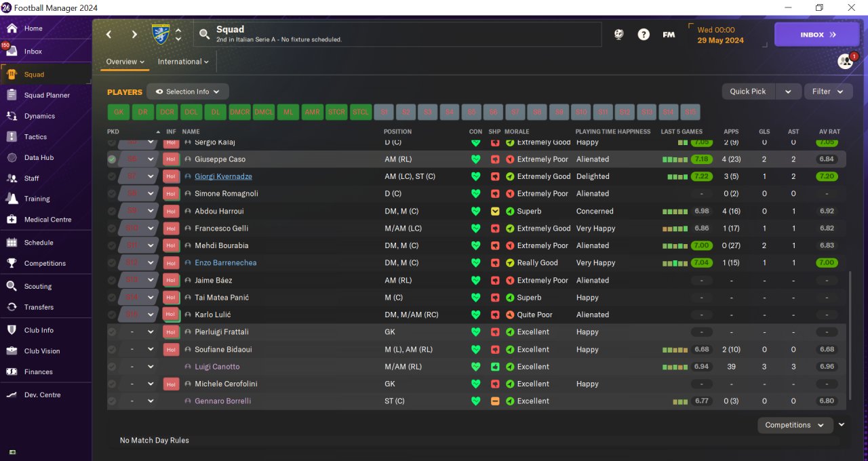The width and height of the screenshot is (868, 461).
Task: Toggle selection circle for Abdou Harroui
Action: (112, 211)
